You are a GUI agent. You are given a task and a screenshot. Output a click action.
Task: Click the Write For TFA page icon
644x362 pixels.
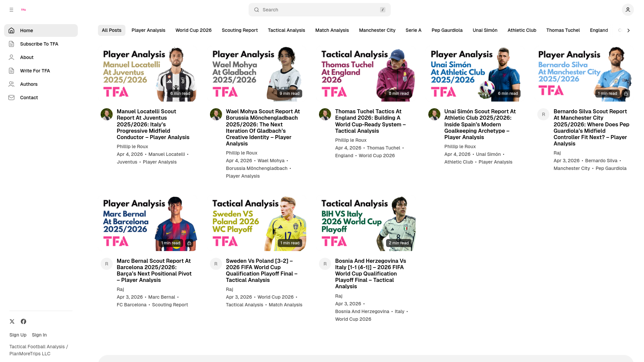coord(11,71)
